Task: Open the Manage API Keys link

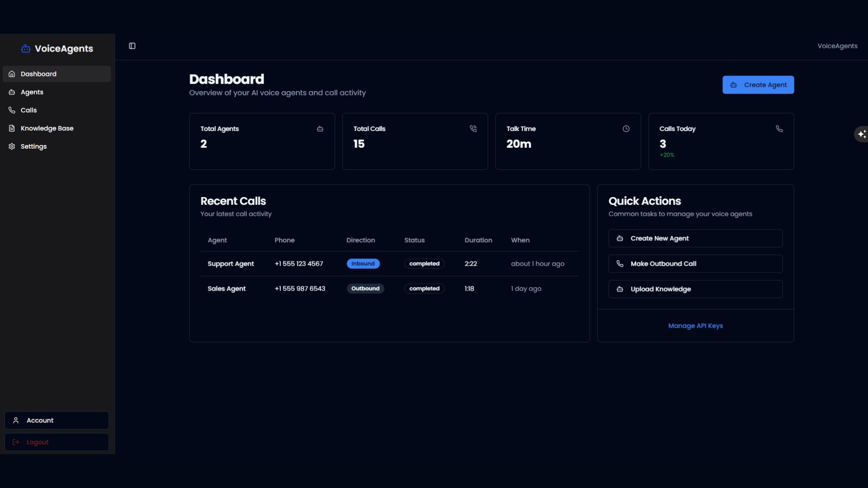Action: point(695,326)
